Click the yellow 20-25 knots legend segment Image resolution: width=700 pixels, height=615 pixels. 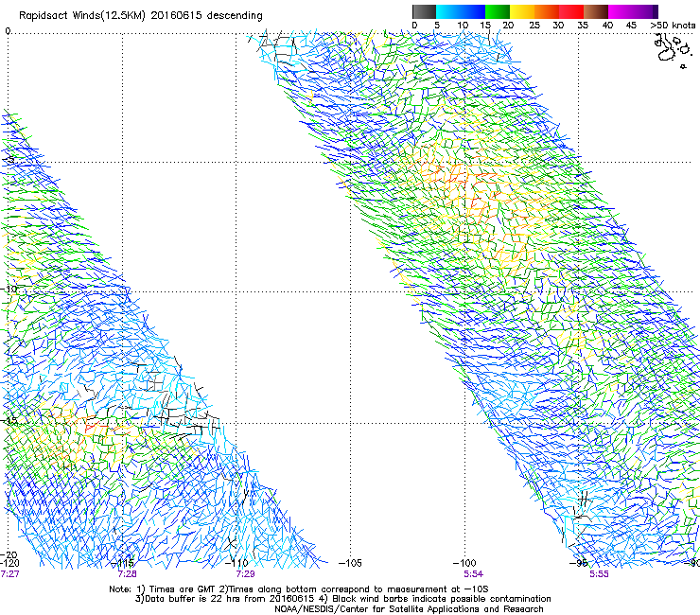522,11
